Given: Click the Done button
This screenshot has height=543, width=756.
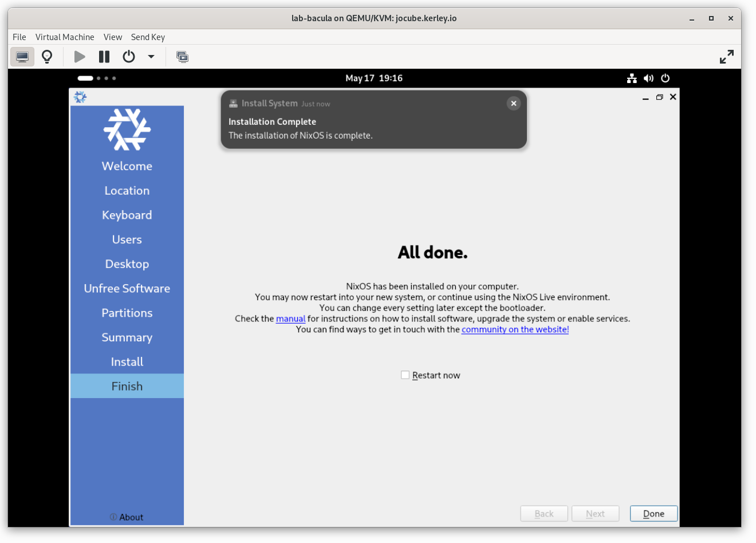Looking at the screenshot, I should pos(653,514).
